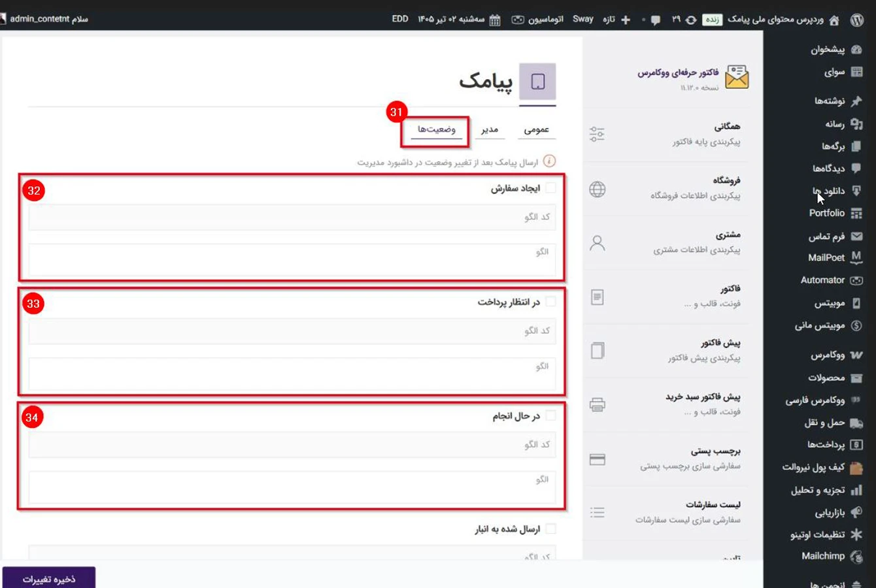876x588 pixels.
Task: Click the Sway item in admin bar
Action: [x=583, y=19]
